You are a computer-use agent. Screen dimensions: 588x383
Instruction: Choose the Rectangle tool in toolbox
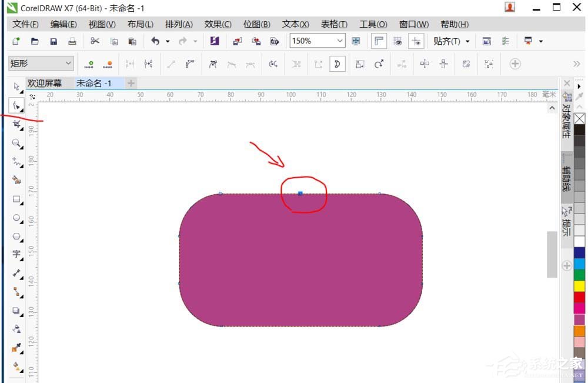[16, 199]
